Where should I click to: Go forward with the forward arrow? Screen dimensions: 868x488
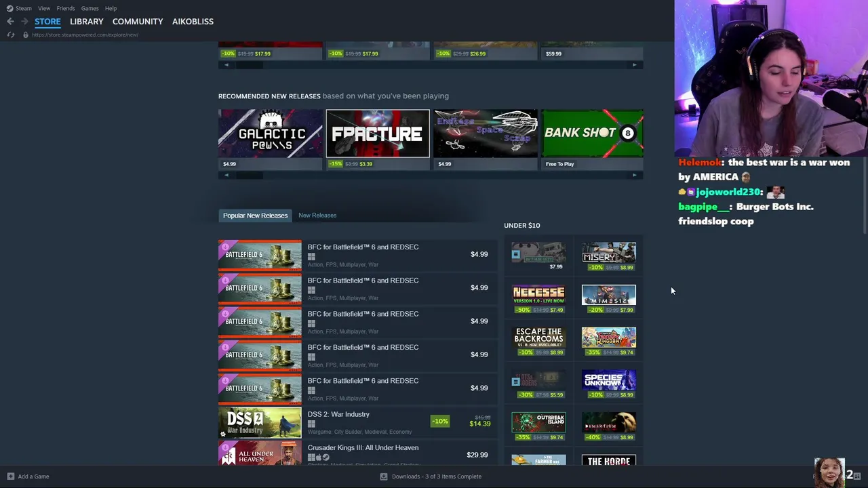24,22
